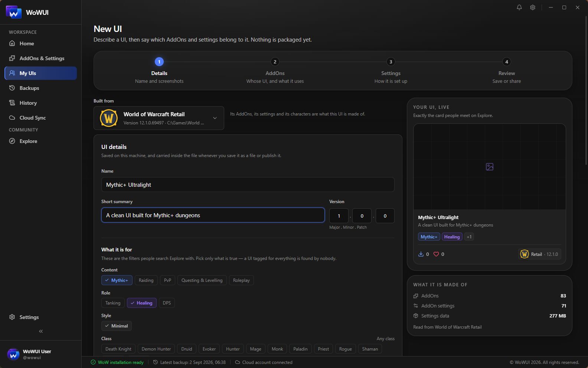Click the screenshot placeholder image icon
Viewport: 588px width, 368px height.
(490, 167)
